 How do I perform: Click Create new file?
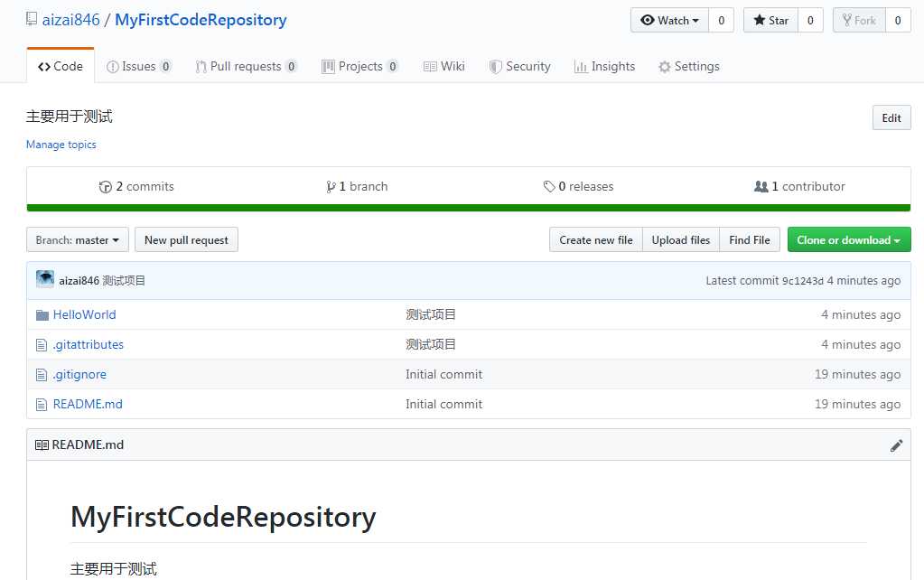click(x=596, y=240)
